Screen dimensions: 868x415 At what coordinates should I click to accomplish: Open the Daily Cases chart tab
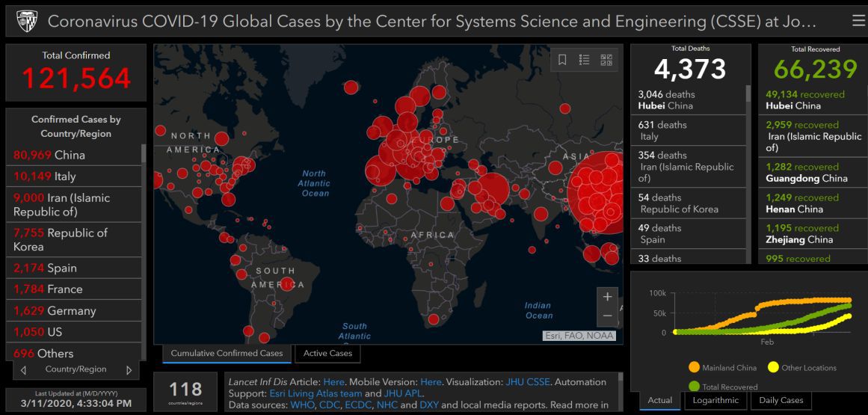[781, 400]
